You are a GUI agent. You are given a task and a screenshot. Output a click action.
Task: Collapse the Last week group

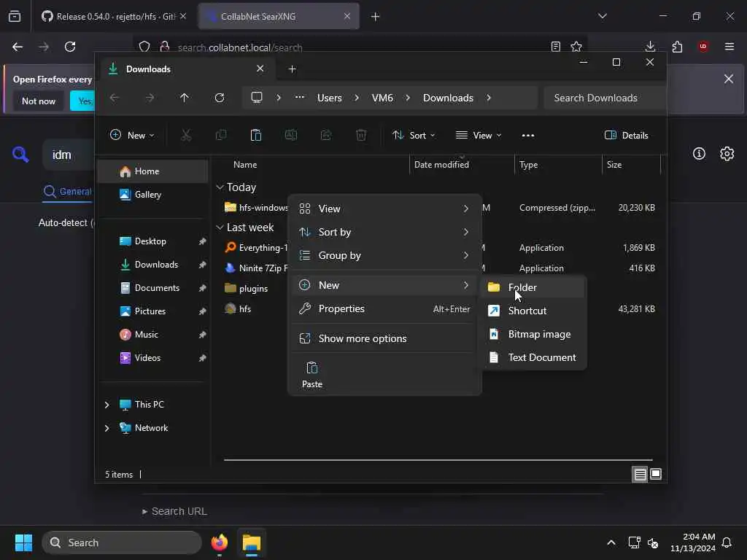[220, 227]
